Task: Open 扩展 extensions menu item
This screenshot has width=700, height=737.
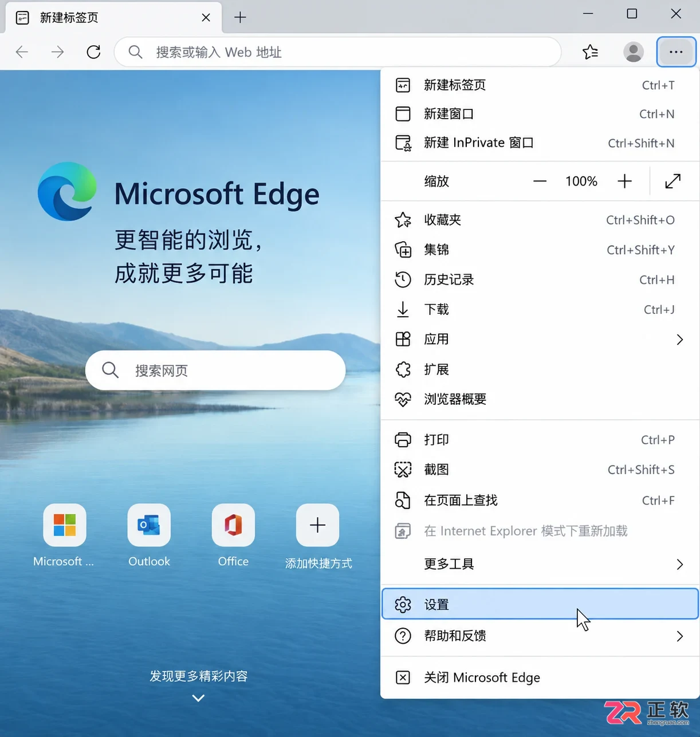Action: pyautogui.click(x=540, y=369)
